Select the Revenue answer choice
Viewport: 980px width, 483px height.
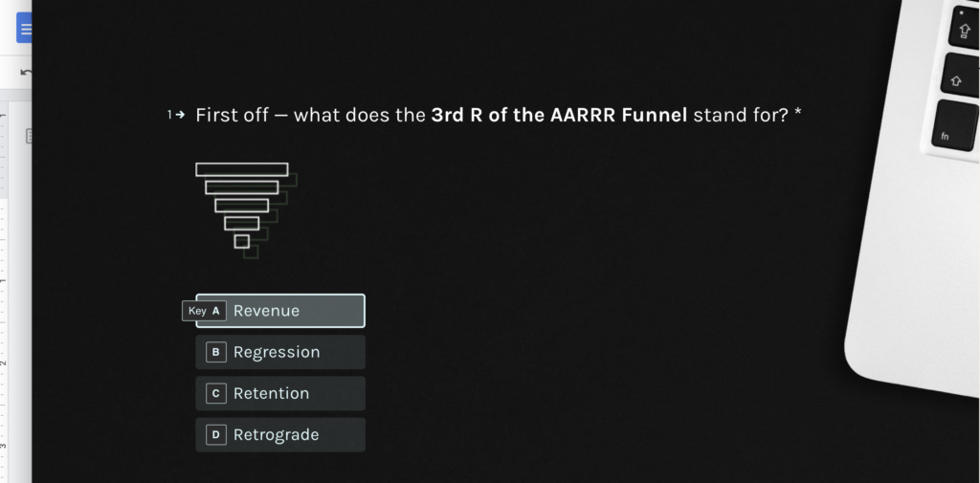point(287,311)
